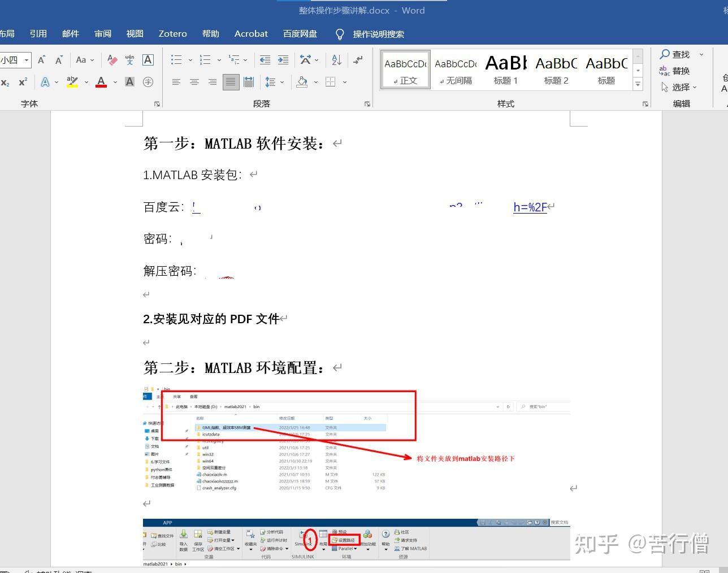Open the Acrobat ribbon tab
Image resolution: width=728 pixels, height=573 pixels.
point(250,34)
